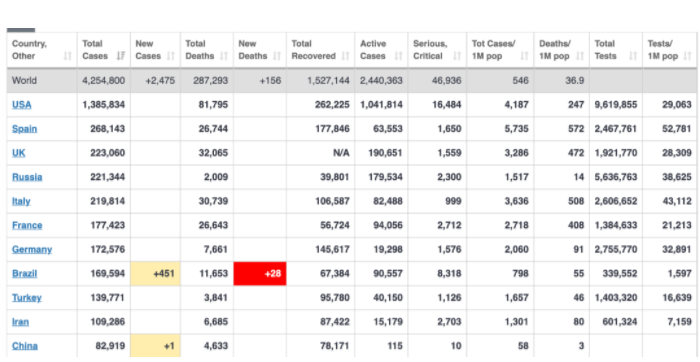The height and width of the screenshot is (362, 700).
Task: Select the New Cases header label
Action: tap(148, 50)
